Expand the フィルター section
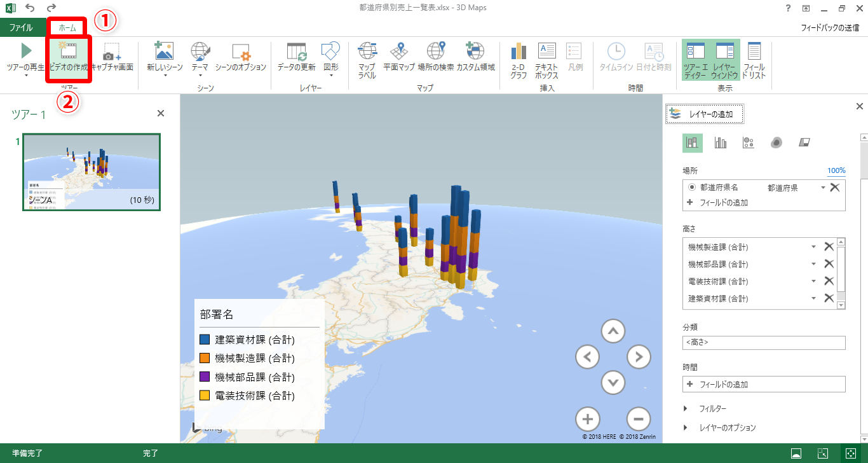 [686, 409]
